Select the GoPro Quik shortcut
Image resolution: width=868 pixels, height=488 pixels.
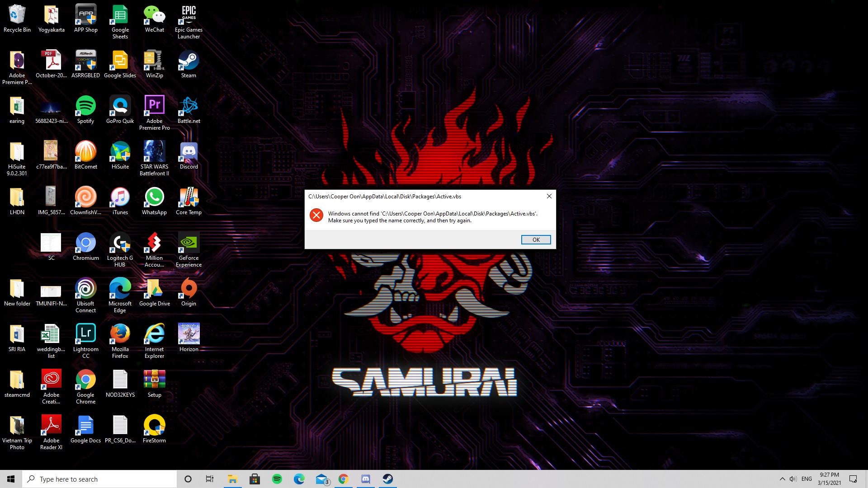(120, 110)
